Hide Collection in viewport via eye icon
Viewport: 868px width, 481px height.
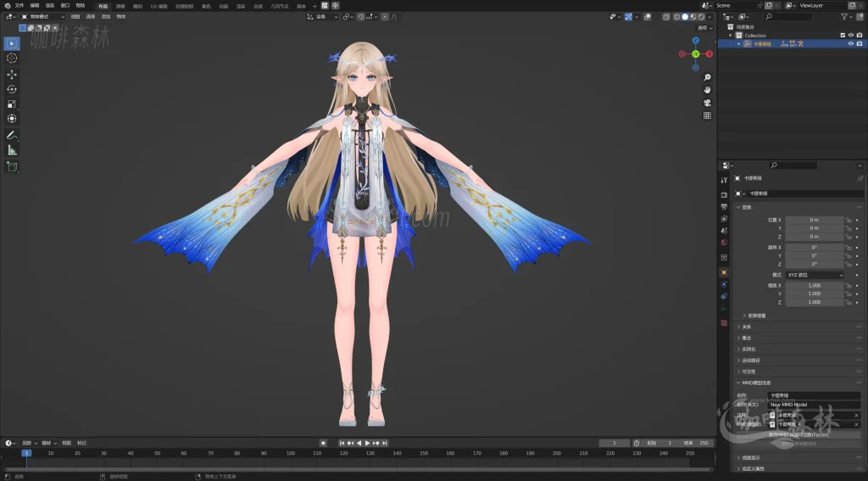pos(851,36)
